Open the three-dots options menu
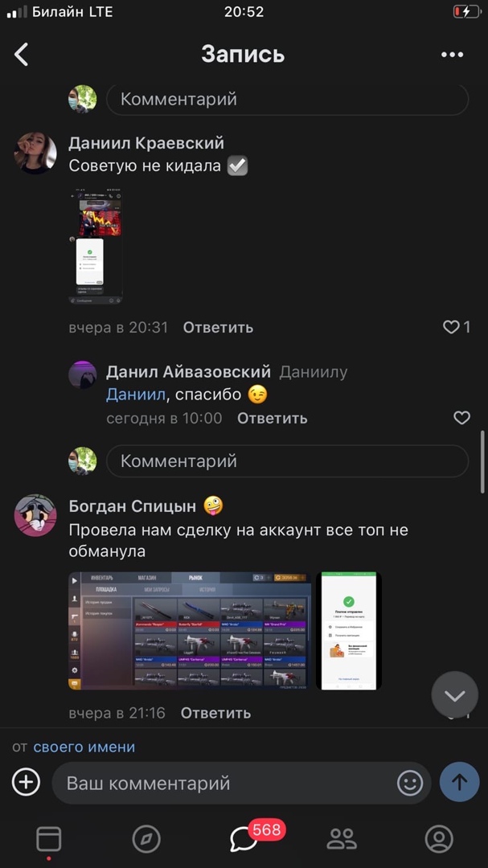 452,55
